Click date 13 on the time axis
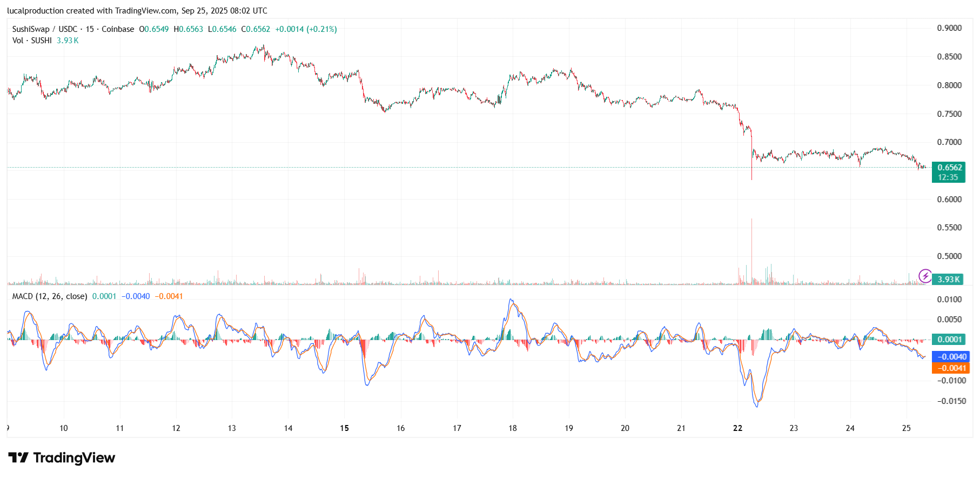 pyautogui.click(x=232, y=428)
